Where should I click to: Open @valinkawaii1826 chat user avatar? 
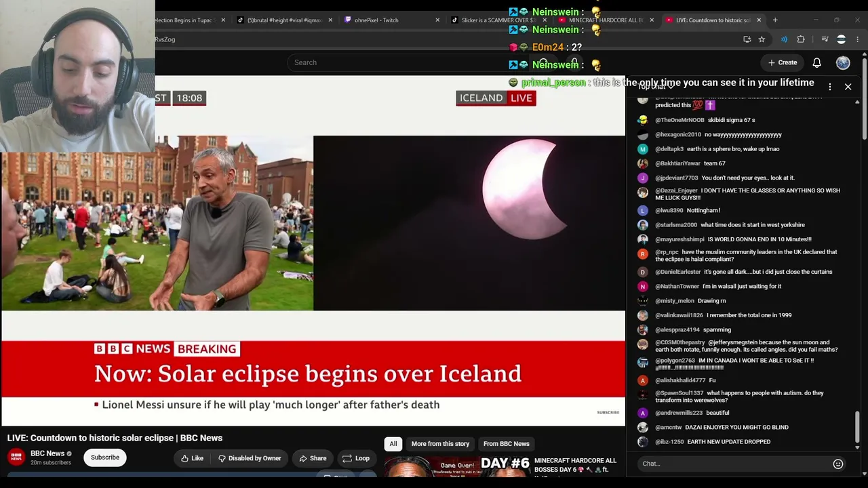(643, 315)
